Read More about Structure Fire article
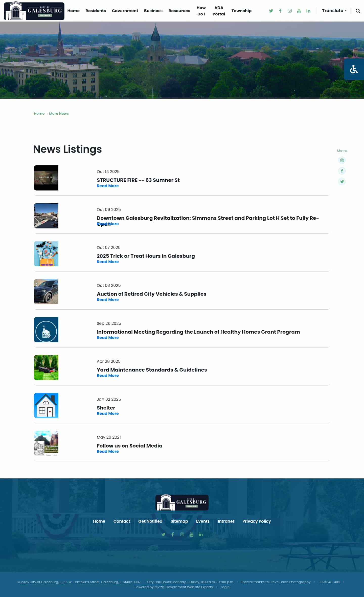The image size is (364, 597). coord(108,186)
